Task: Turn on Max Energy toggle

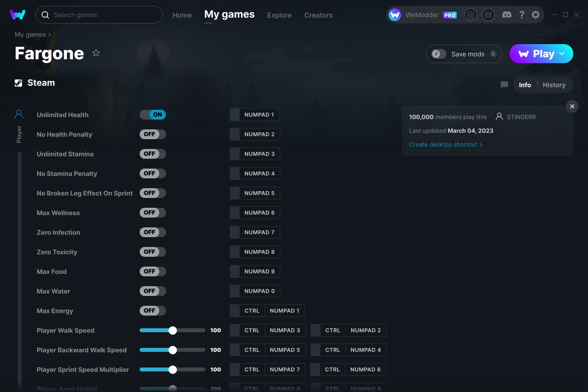Action: [153, 311]
